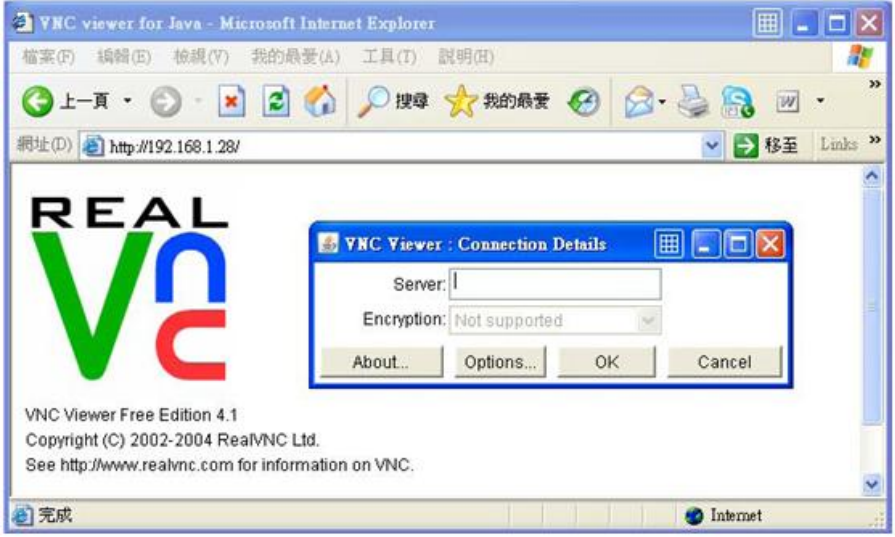Screen dimensions: 895x537
Task: Click the Internet zone globe icon
Action: (694, 515)
